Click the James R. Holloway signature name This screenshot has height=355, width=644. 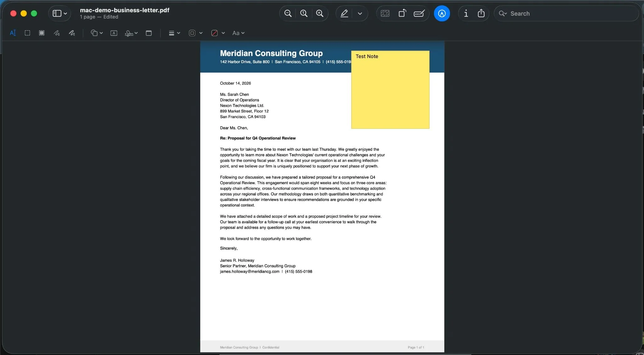[x=237, y=260]
